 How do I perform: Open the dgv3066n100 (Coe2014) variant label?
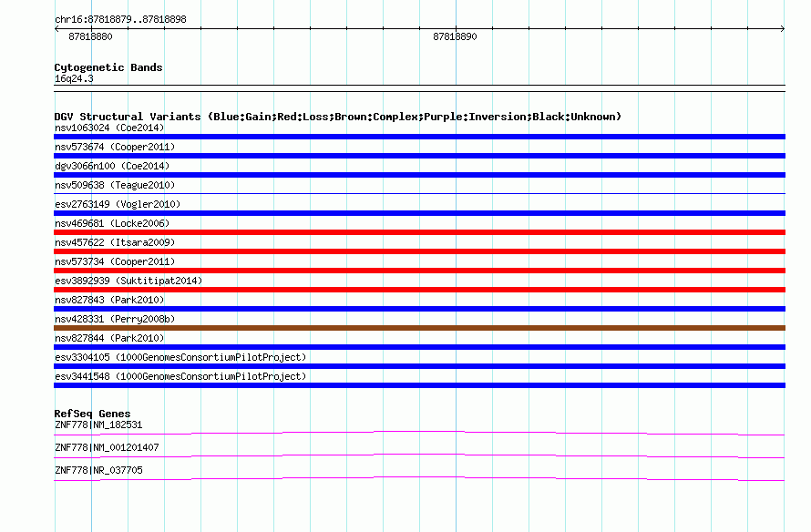[112, 166]
